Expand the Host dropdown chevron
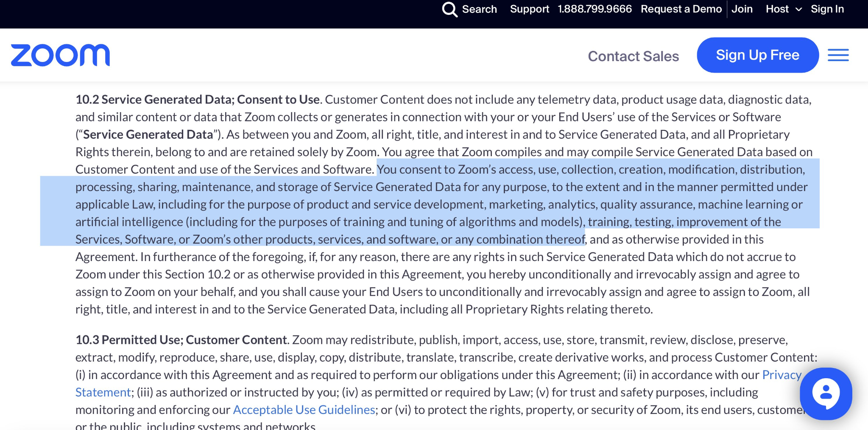This screenshot has width=868, height=430. coord(798,9)
